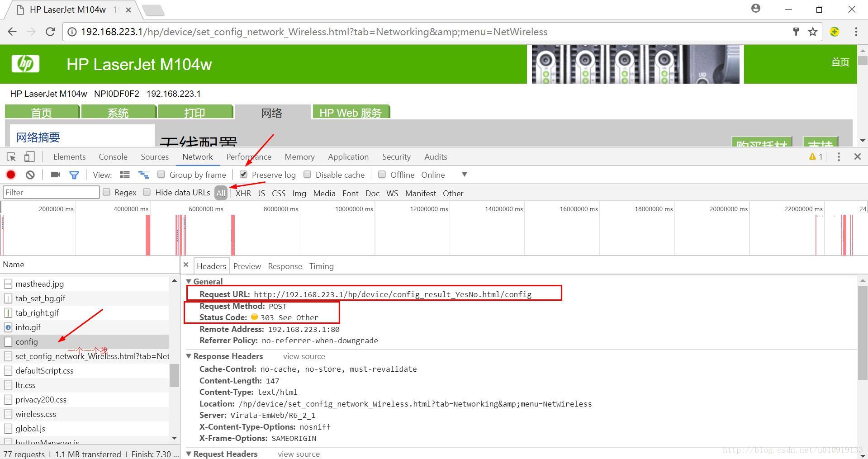Open the Preview tab of the request
The image size is (868, 459).
coord(247,266)
